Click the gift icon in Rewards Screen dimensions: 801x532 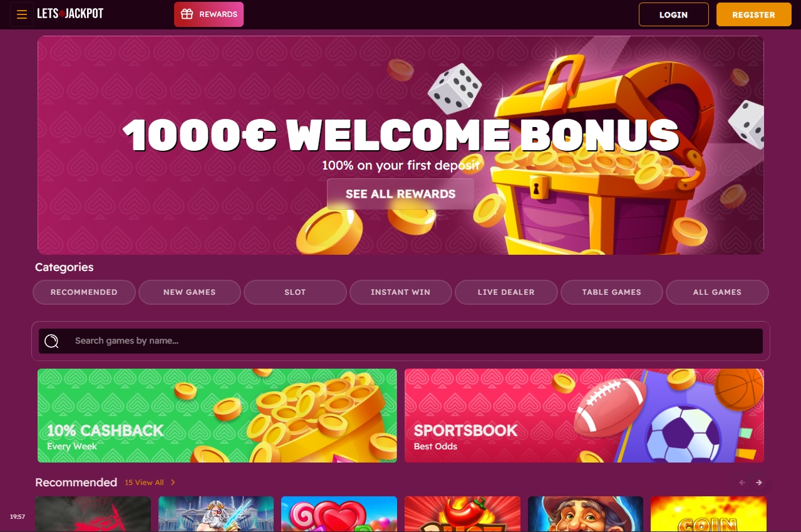[187, 14]
